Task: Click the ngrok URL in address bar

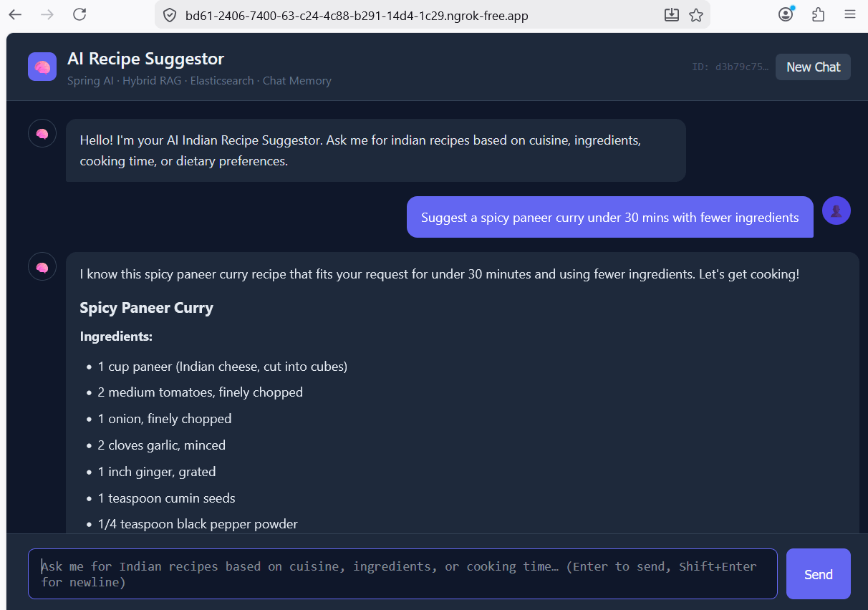Action: point(357,15)
